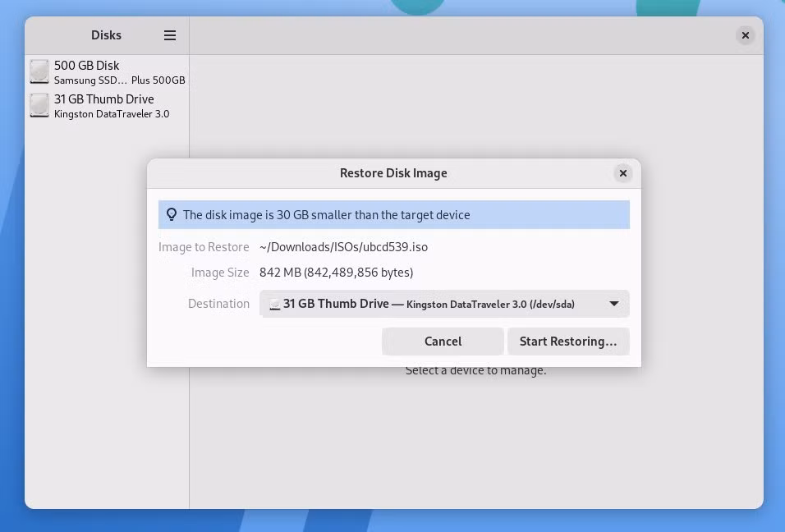Click the 'Image Size' label
Viewport: 785px width, 532px height.
click(x=220, y=273)
